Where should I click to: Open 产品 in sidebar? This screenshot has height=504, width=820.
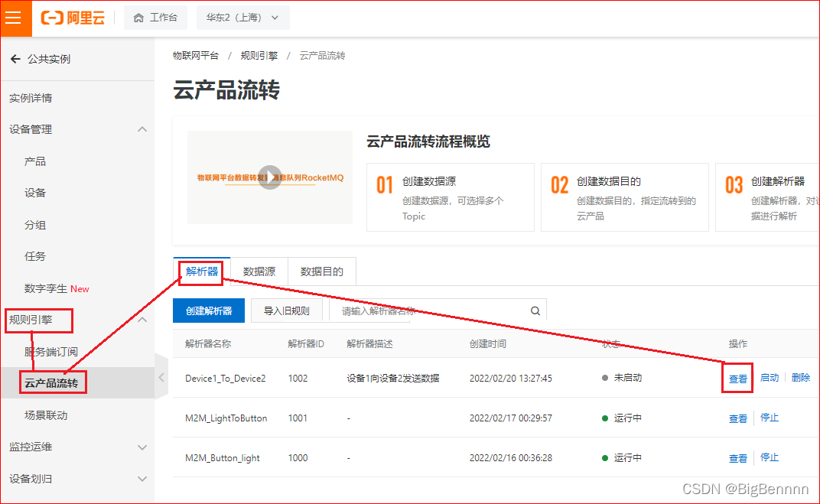point(35,161)
